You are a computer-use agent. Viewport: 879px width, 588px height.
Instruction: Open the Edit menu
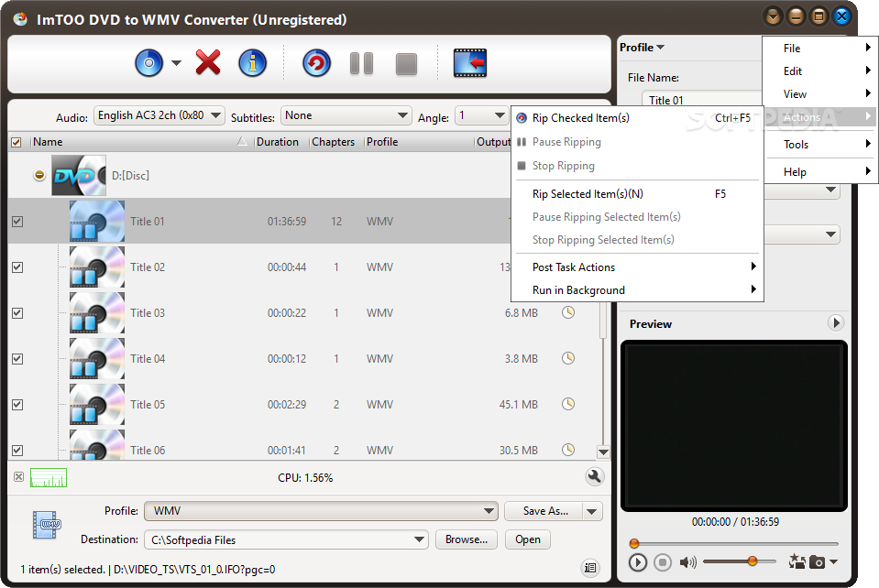[819, 71]
